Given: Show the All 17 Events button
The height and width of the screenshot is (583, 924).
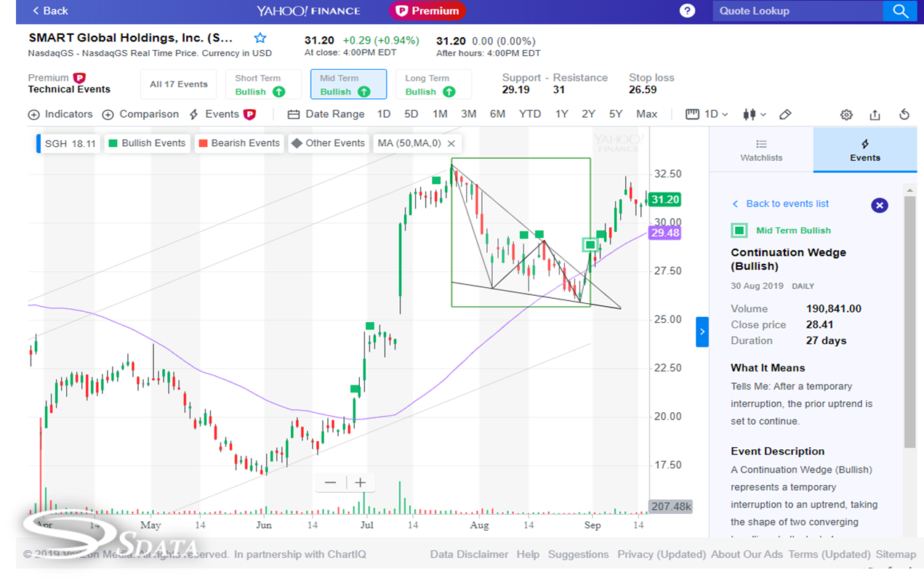Looking at the screenshot, I should [179, 84].
